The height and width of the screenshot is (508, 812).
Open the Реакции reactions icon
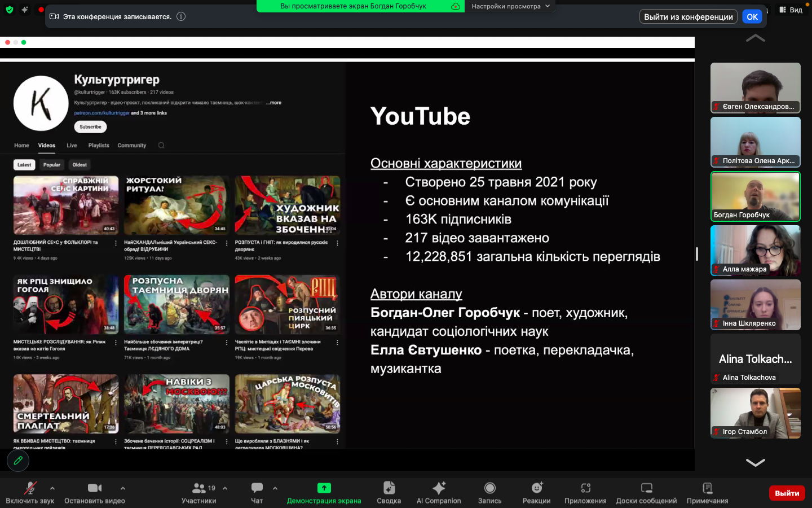pyautogui.click(x=536, y=489)
